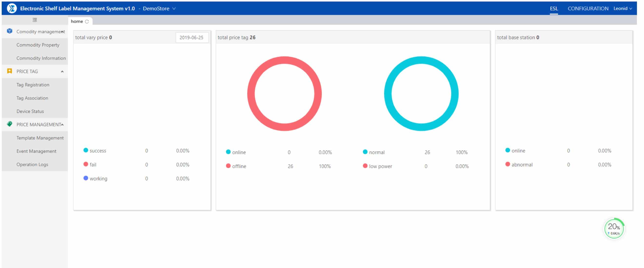Reload the home tab via refresh icon
The image size is (644, 268).
pos(87,21)
